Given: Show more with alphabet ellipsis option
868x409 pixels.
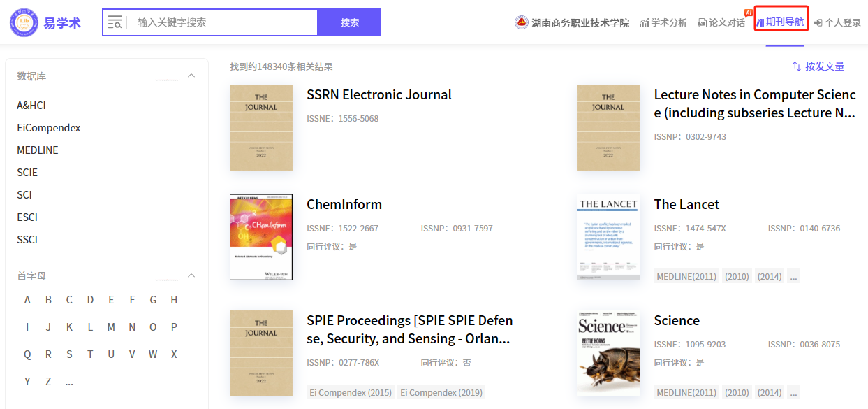Looking at the screenshot, I should 69,382.
